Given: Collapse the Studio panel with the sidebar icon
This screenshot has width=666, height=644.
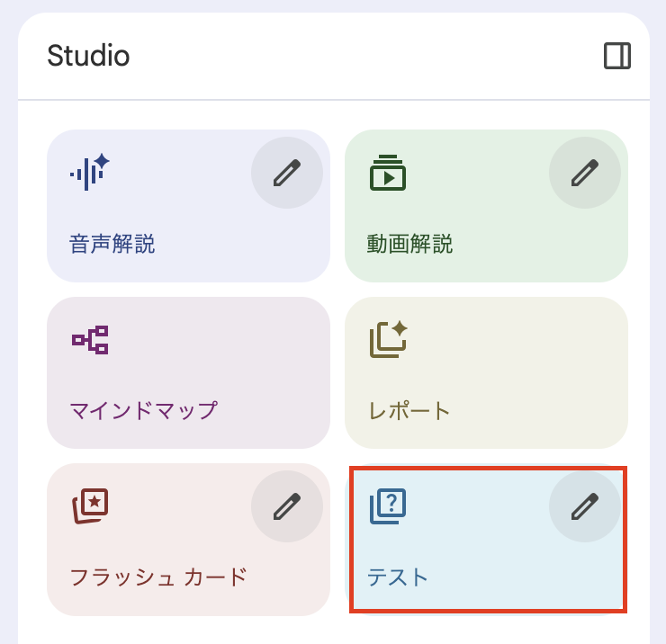Looking at the screenshot, I should tap(617, 56).
